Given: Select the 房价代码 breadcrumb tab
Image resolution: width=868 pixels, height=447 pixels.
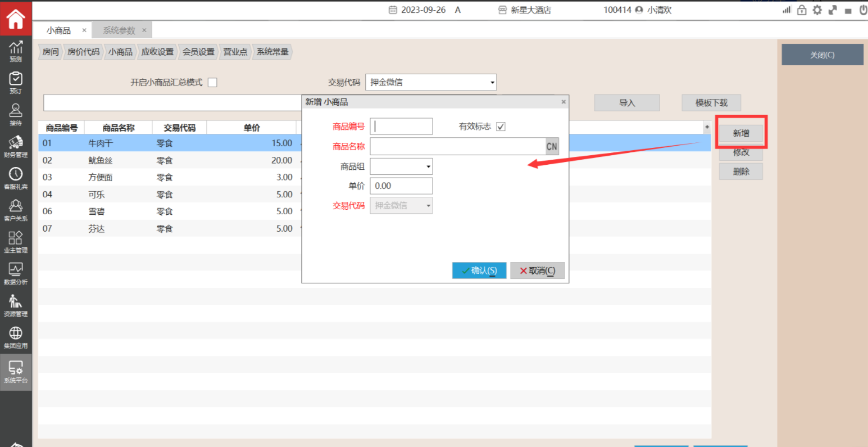Looking at the screenshot, I should click(x=83, y=52).
